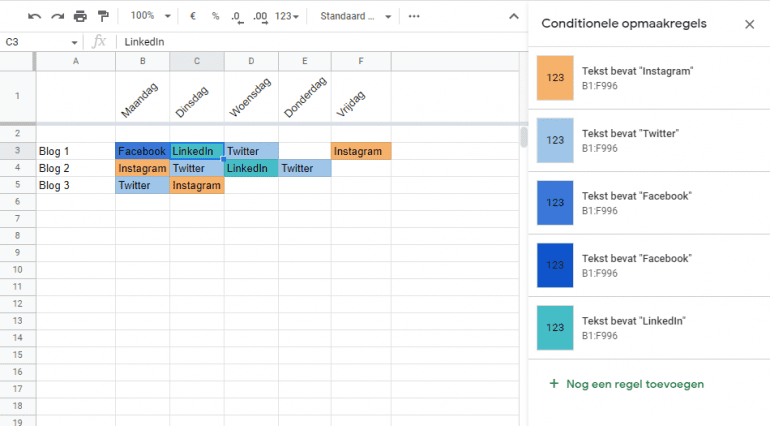Screen dimensions: 770x426
Task: Select row 4 header
Action: click(17, 168)
